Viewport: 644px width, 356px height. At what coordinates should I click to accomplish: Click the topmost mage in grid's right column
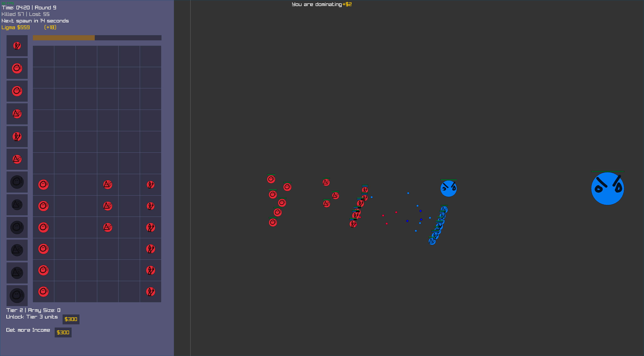(150, 185)
